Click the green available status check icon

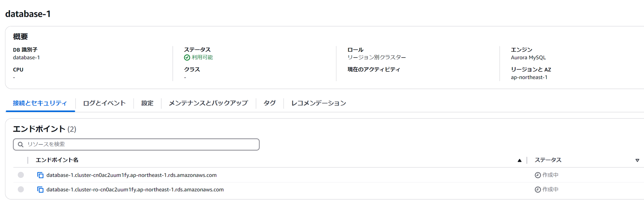coord(187,58)
